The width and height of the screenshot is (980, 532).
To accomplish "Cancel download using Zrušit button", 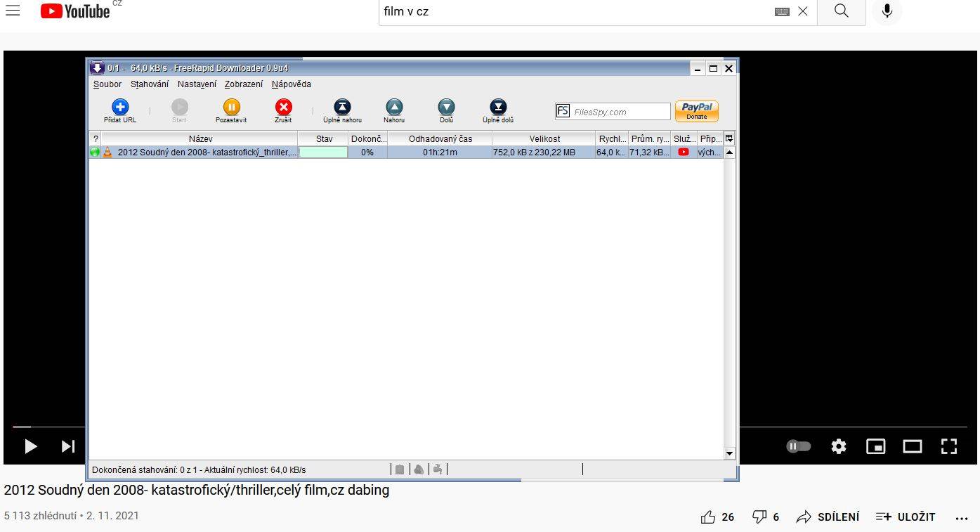I will pos(283,111).
